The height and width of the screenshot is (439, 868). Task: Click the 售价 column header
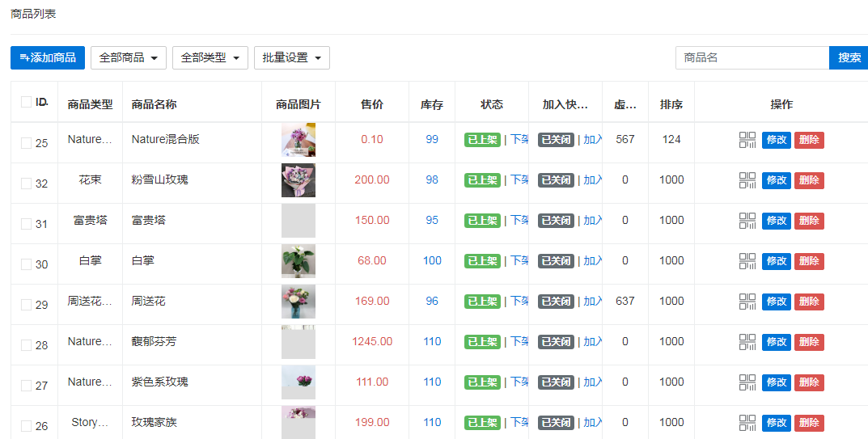click(372, 105)
